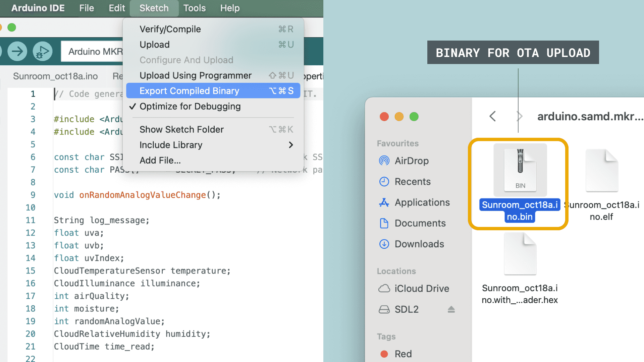Click iCloud Drive location
The image size is (644, 362).
(422, 289)
